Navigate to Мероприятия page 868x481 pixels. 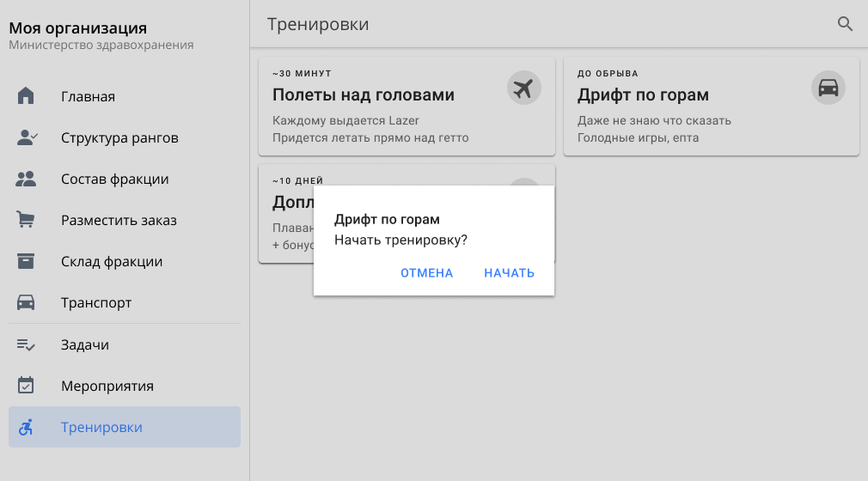[107, 386]
